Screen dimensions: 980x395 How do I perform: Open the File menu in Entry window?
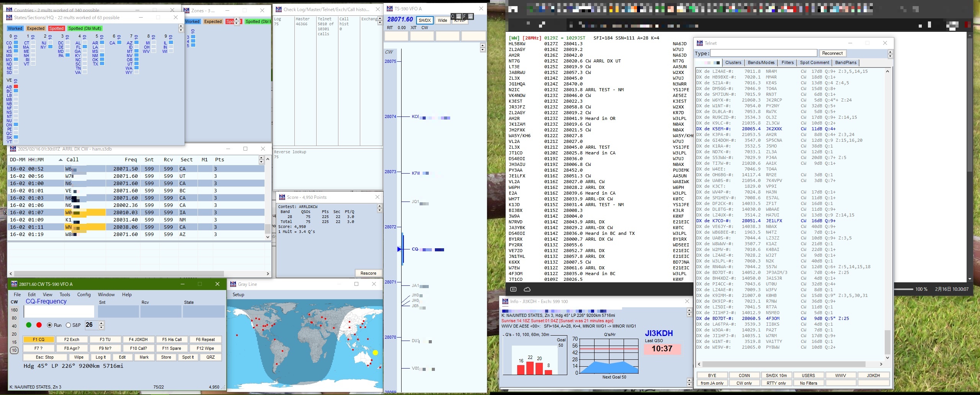[17, 295]
